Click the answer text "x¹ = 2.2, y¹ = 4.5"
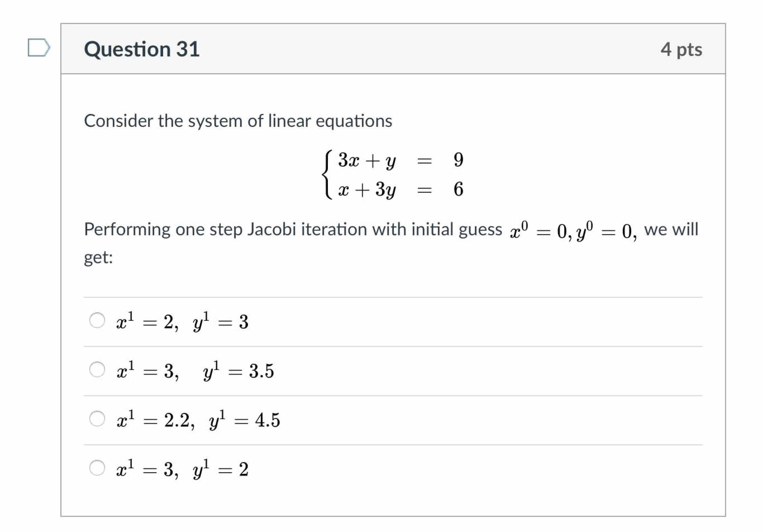Viewport: 763px width, 532px height. point(198,420)
